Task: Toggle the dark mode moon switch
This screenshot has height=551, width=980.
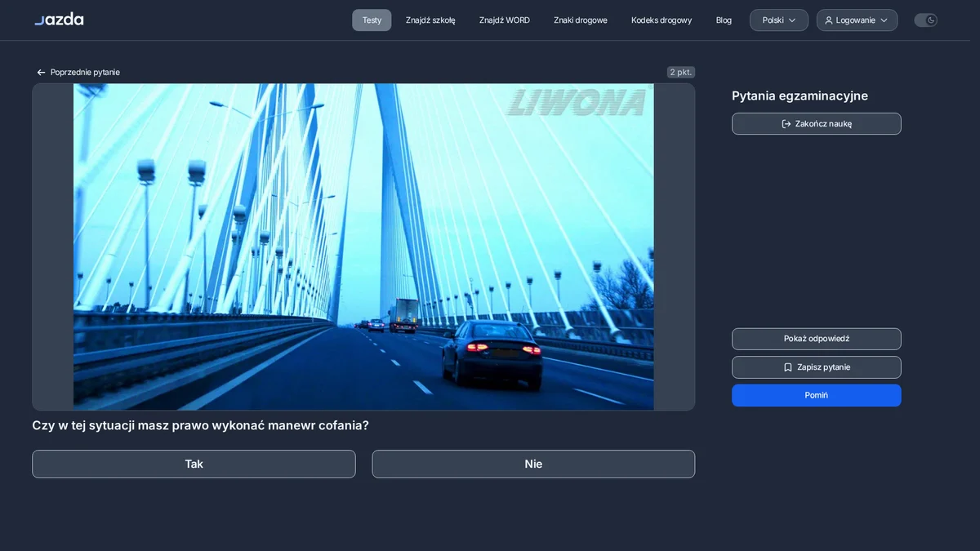Action: pyautogui.click(x=925, y=20)
